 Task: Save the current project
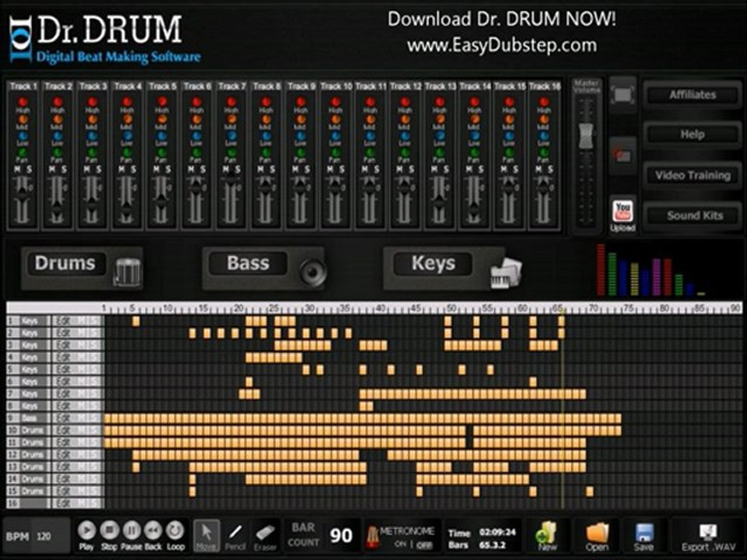pos(644,536)
